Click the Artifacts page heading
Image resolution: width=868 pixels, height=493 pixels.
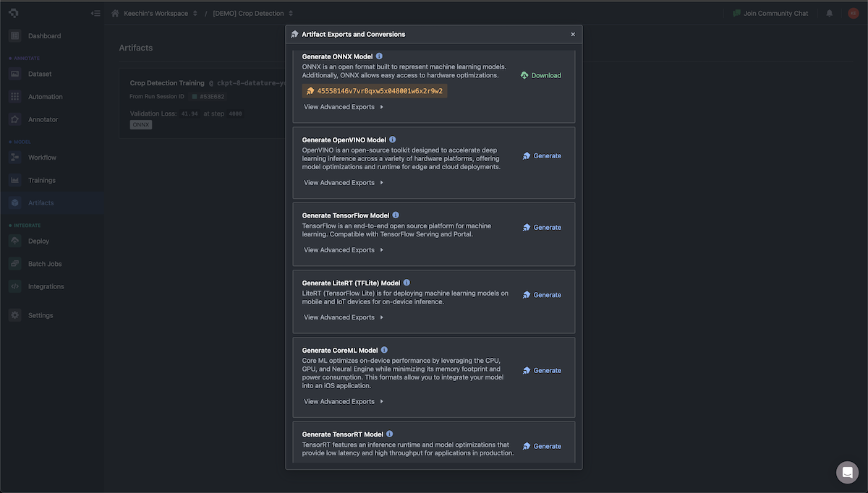pos(136,48)
